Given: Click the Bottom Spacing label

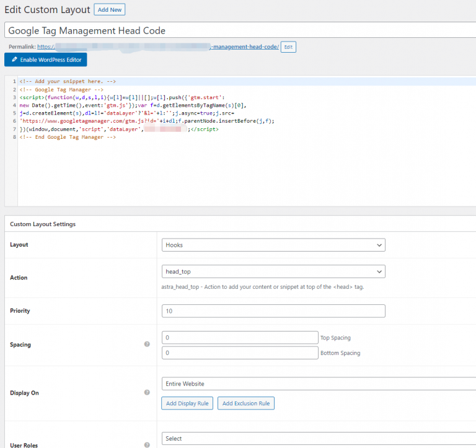Looking at the screenshot, I should point(340,353).
